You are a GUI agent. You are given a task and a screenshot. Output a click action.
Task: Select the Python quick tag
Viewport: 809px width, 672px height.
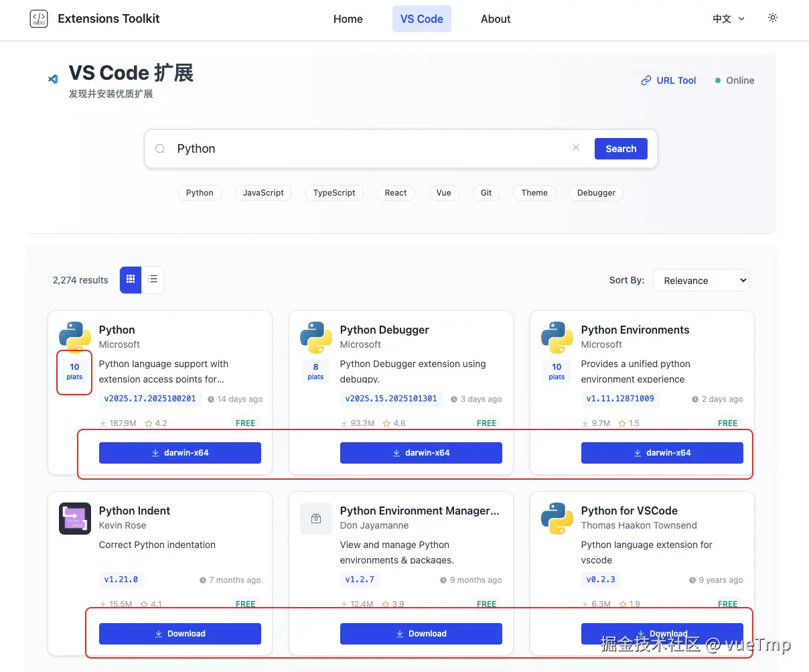(200, 193)
